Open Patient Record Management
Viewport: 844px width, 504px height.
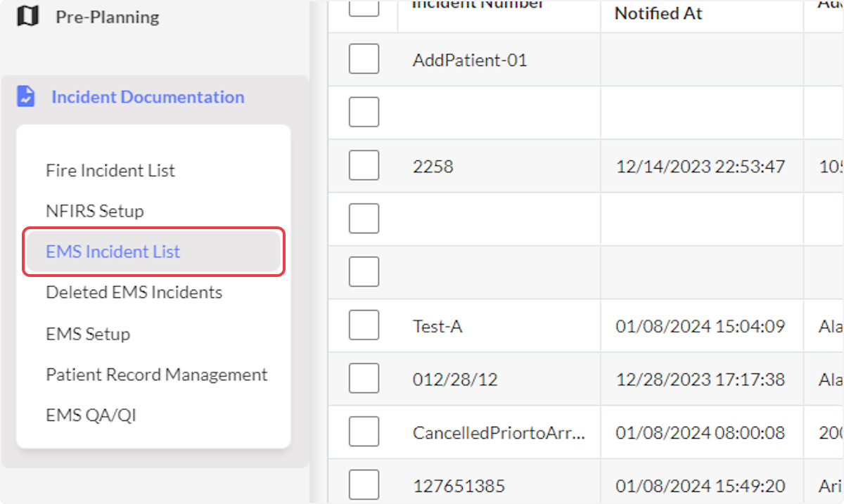pyautogui.click(x=157, y=375)
